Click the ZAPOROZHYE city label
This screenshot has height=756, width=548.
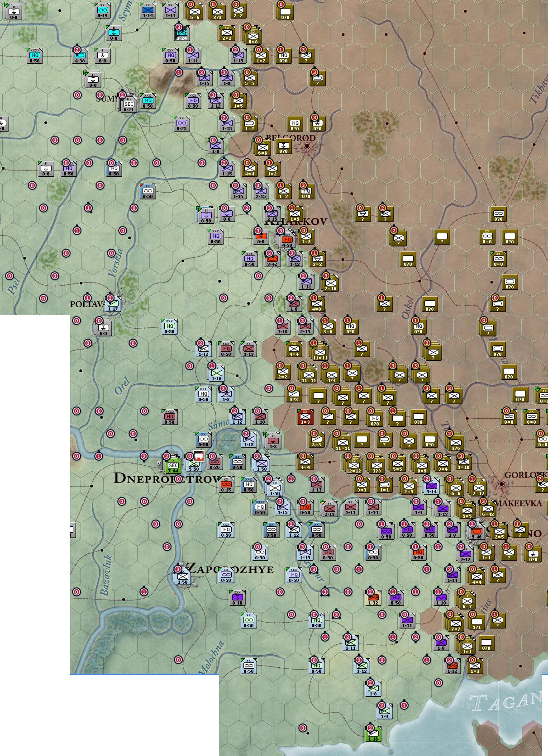[x=229, y=569]
